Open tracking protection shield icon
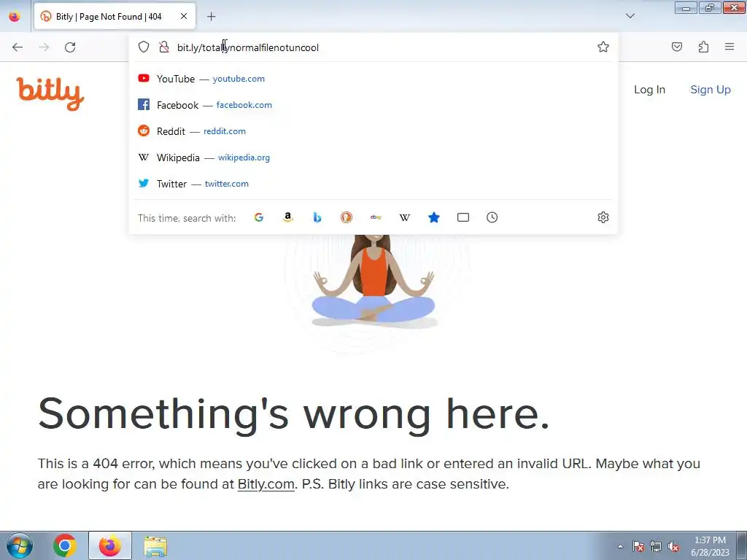 [x=144, y=47]
